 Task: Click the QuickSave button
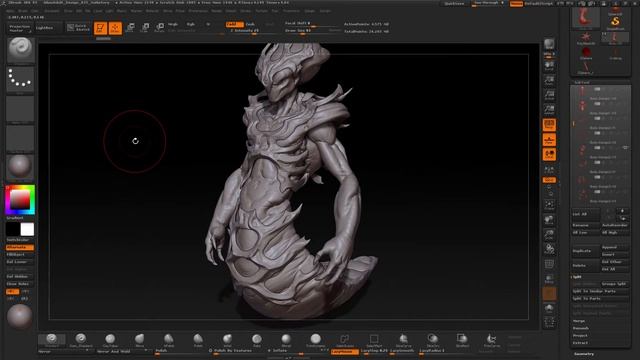[x=454, y=4]
